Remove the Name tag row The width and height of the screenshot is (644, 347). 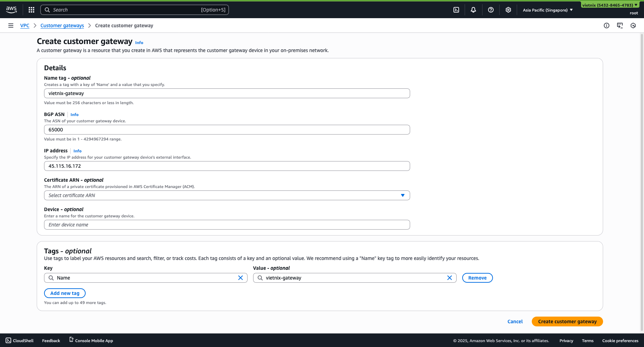coord(477,277)
